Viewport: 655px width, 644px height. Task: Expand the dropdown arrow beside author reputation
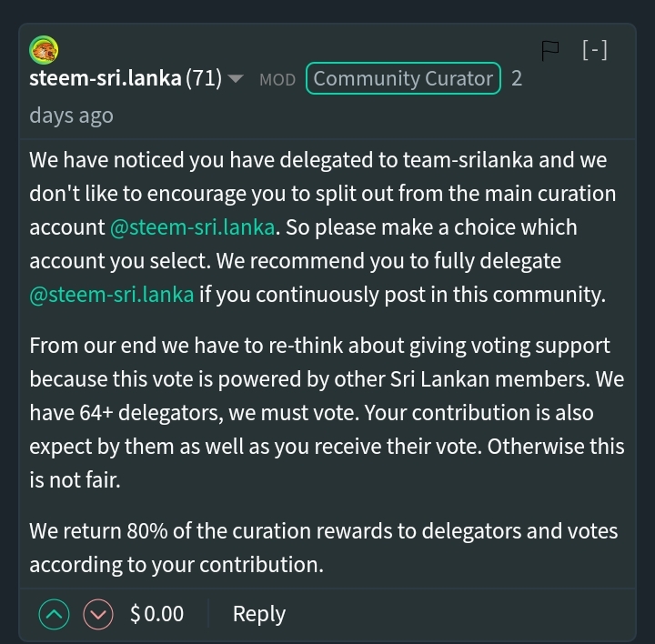(x=236, y=79)
